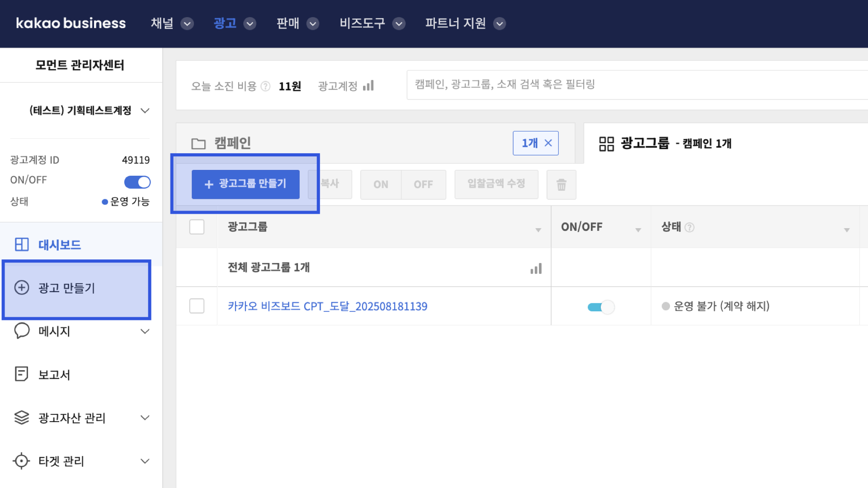Click the help icon beside 오늘 소진 비용
868x488 pixels.
pos(266,86)
